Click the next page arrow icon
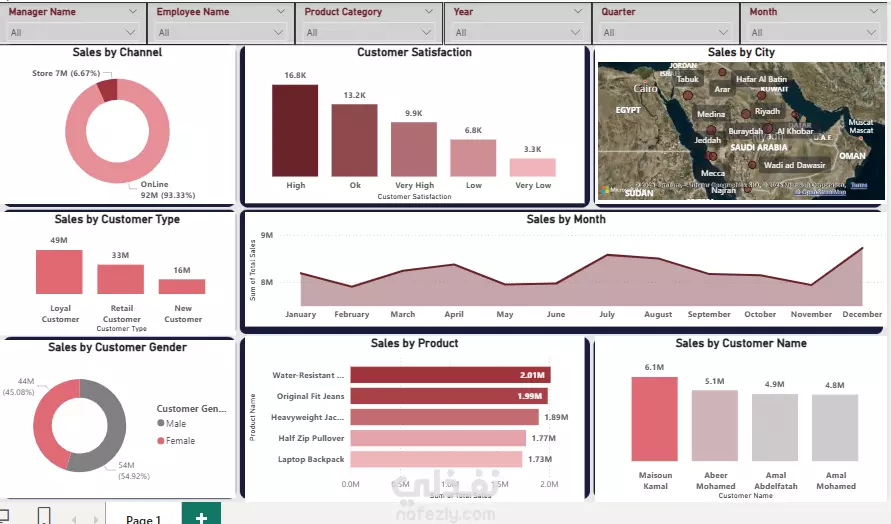This screenshot has width=891, height=524. (95, 519)
